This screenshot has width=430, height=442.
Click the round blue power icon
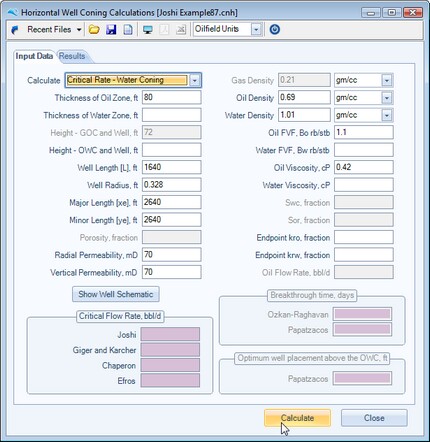(275, 29)
